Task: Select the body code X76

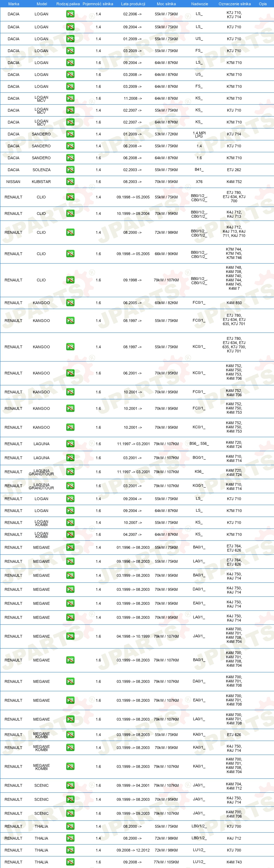Action: 199,182
